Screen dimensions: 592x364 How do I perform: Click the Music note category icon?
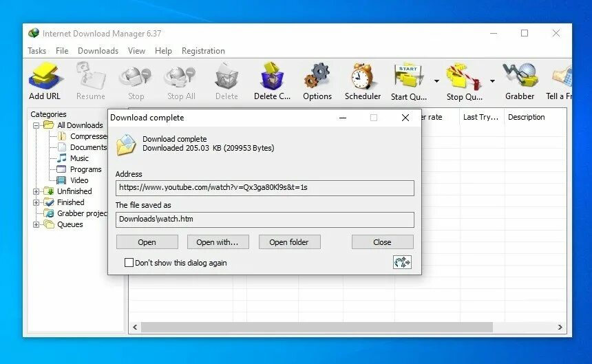pos(62,158)
